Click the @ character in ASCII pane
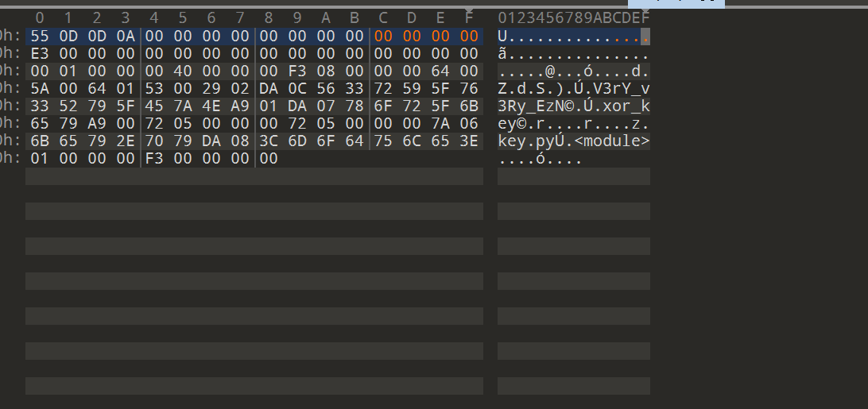The image size is (868, 409). (550, 71)
